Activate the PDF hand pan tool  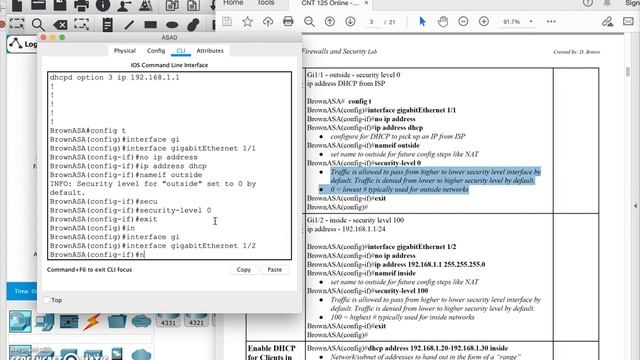point(443,21)
